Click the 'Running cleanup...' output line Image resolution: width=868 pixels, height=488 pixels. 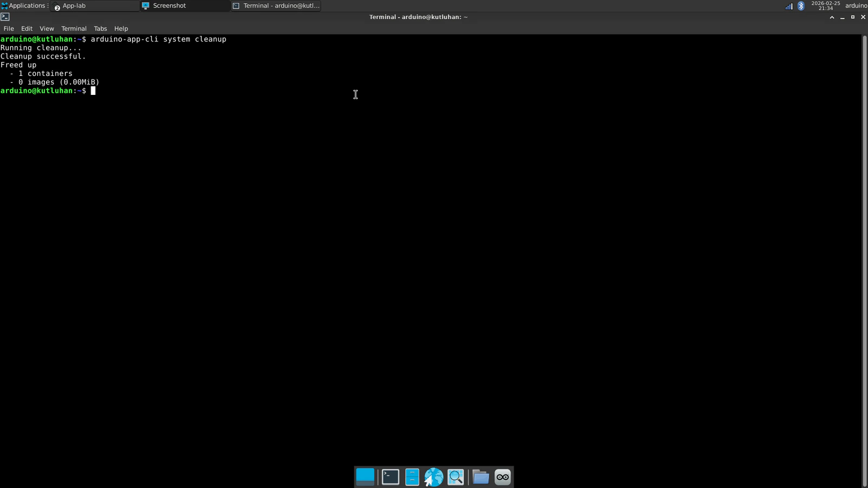pyautogui.click(x=41, y=48)
